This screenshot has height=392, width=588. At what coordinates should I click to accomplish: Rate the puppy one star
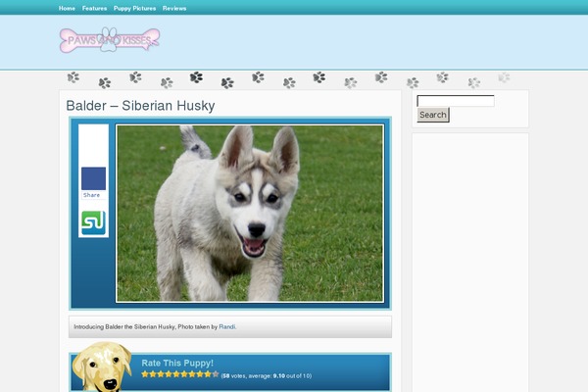[145, 374]
